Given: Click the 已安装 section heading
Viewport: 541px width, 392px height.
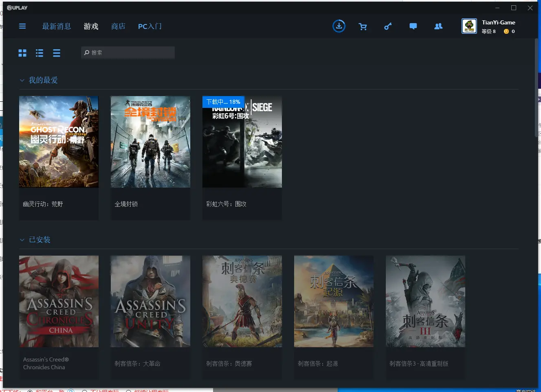Looking at the screenshot, I should coord(40,240).
